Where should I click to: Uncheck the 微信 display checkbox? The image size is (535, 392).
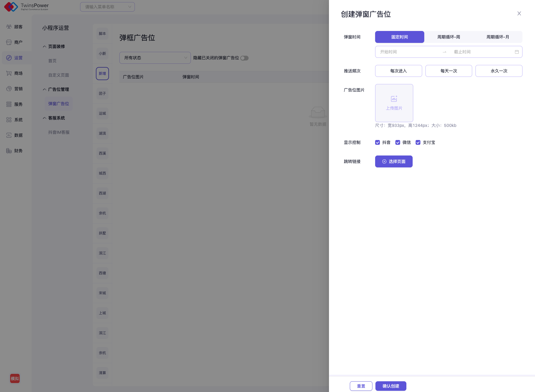tap(398, 142)
